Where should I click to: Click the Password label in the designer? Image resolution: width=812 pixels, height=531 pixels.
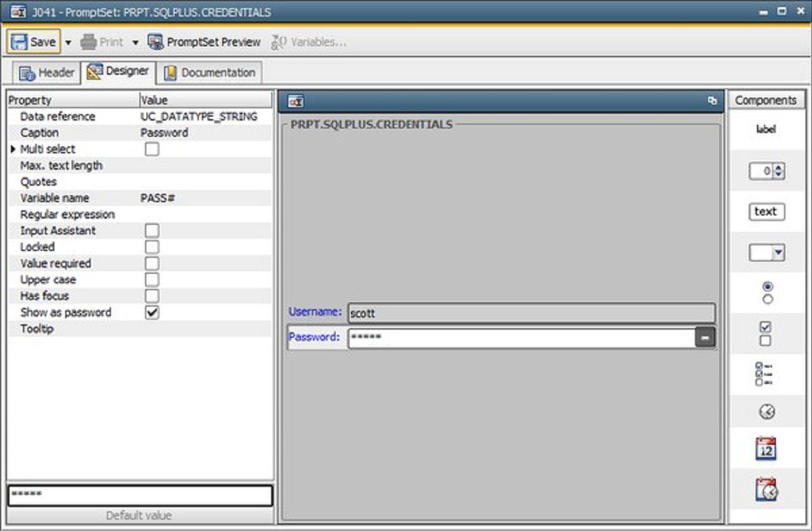(314, 337)
